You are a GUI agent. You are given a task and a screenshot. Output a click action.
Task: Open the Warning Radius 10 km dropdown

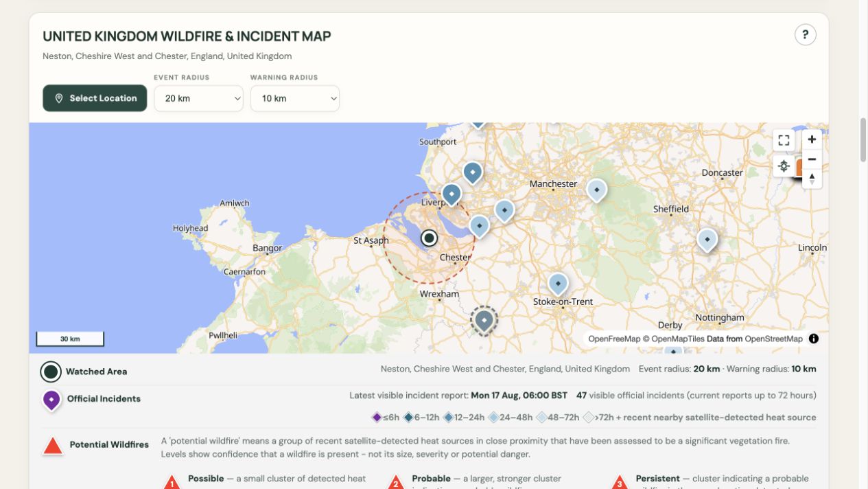tap(294, 98)
